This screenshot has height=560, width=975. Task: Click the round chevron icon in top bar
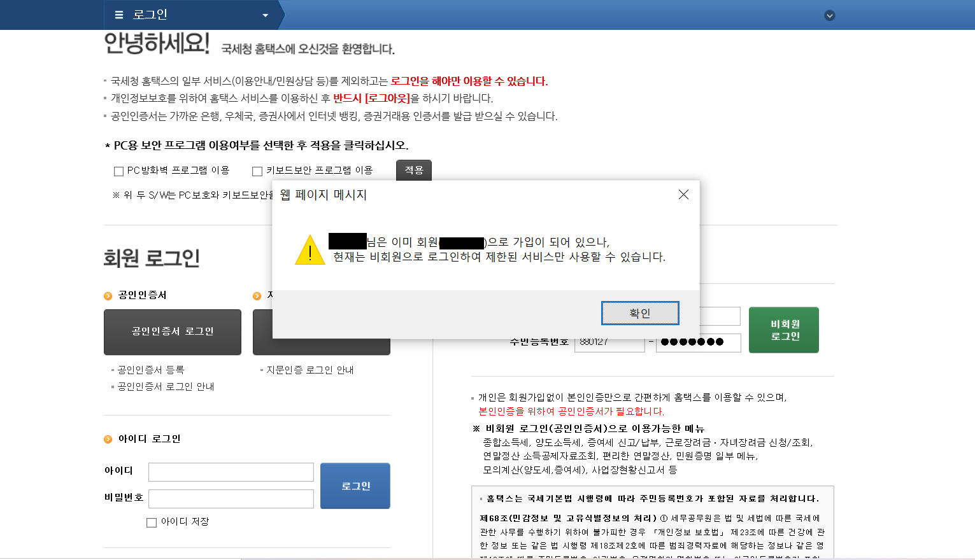829,15
